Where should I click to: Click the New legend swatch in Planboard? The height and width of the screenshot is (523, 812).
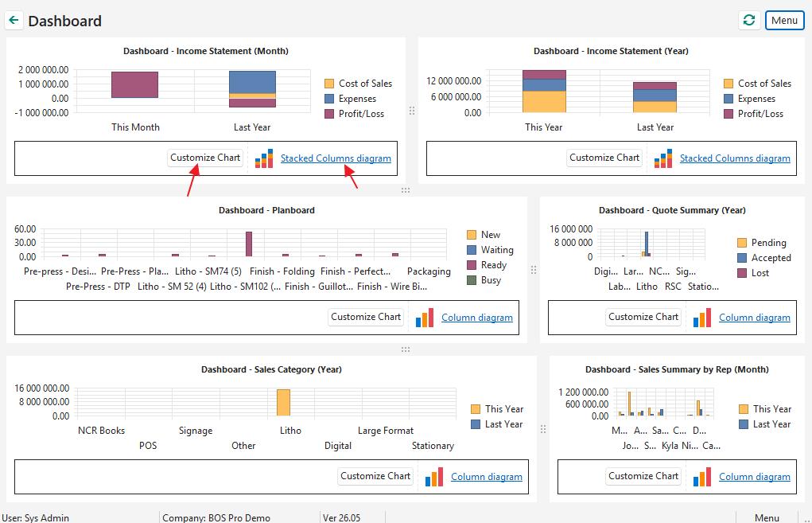[472, 235]
